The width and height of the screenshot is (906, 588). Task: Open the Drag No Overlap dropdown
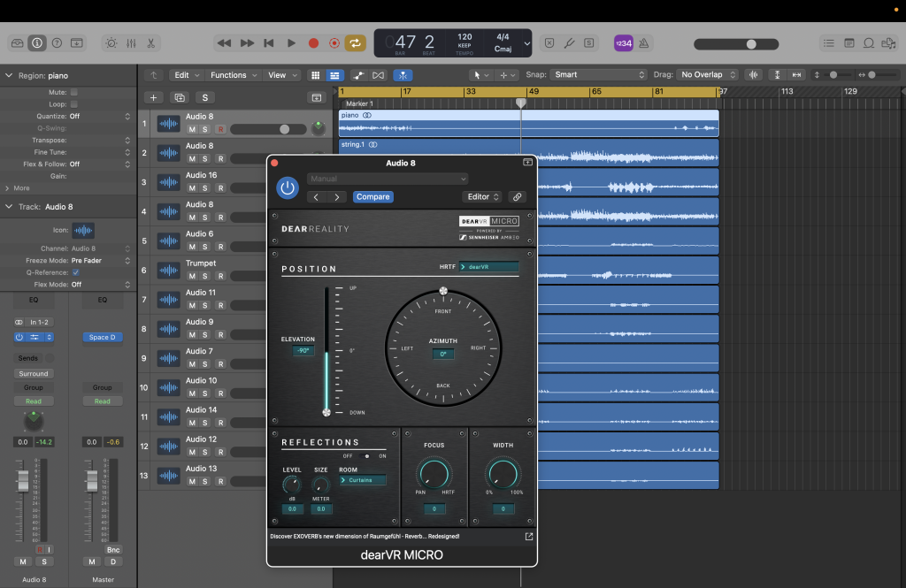[708, 74]
